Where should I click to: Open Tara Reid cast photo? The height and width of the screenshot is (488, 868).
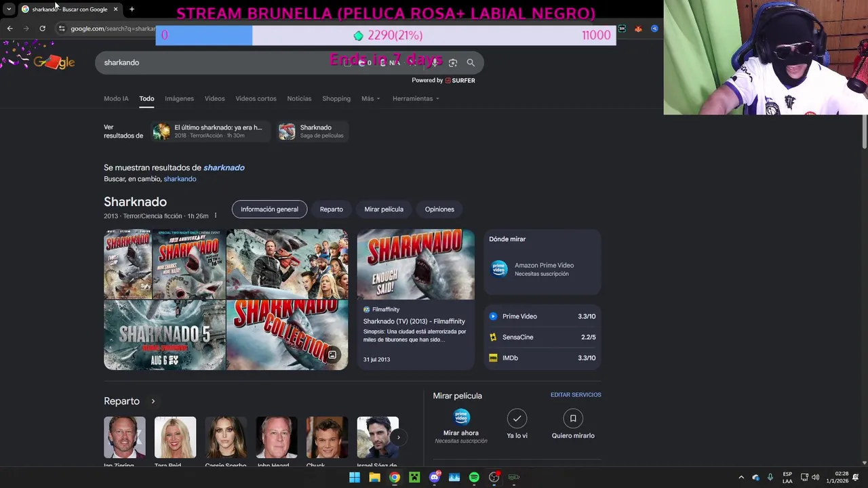coord(175,438)
